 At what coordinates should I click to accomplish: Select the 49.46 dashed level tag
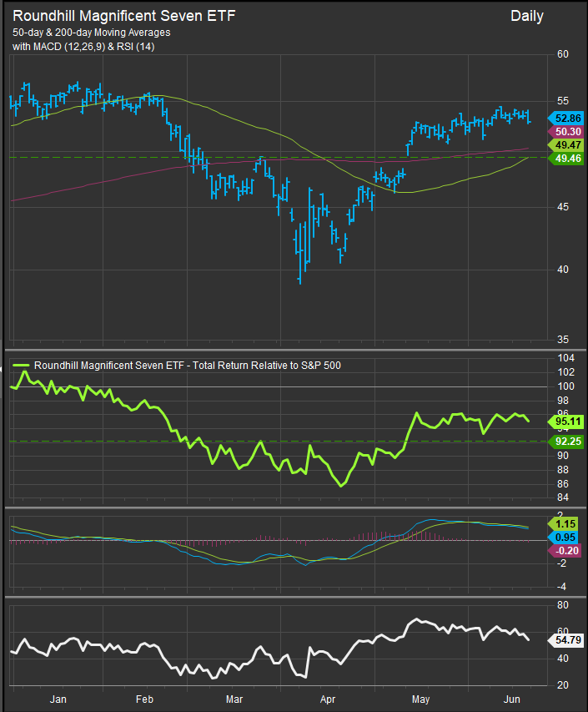click(565, 159)
